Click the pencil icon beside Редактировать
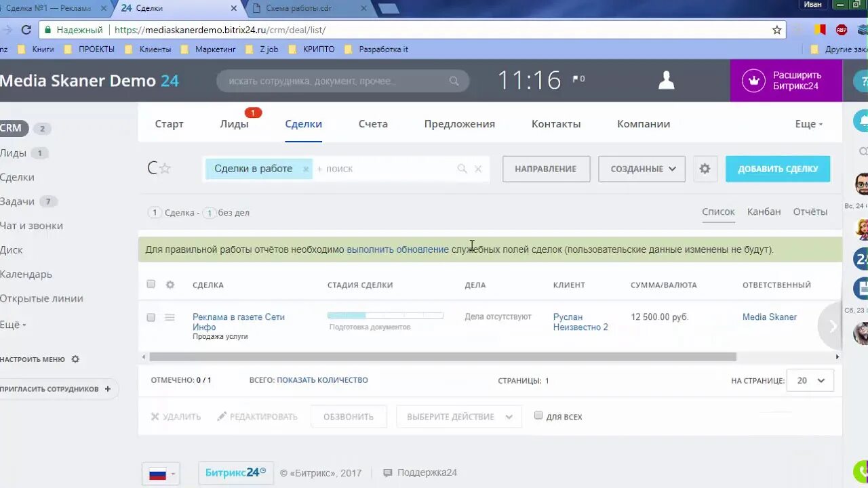The height and width of the screenshot is (488, 868). [x=222, y=416]
